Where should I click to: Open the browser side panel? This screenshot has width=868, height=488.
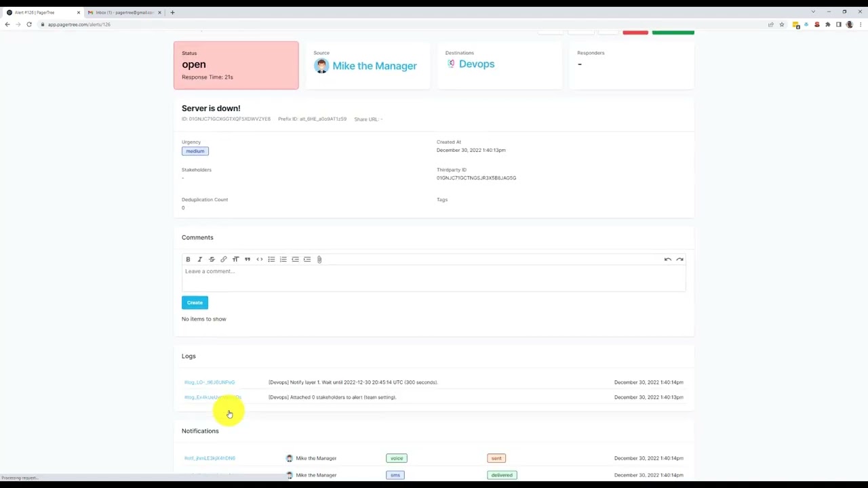tap(838, 24)
